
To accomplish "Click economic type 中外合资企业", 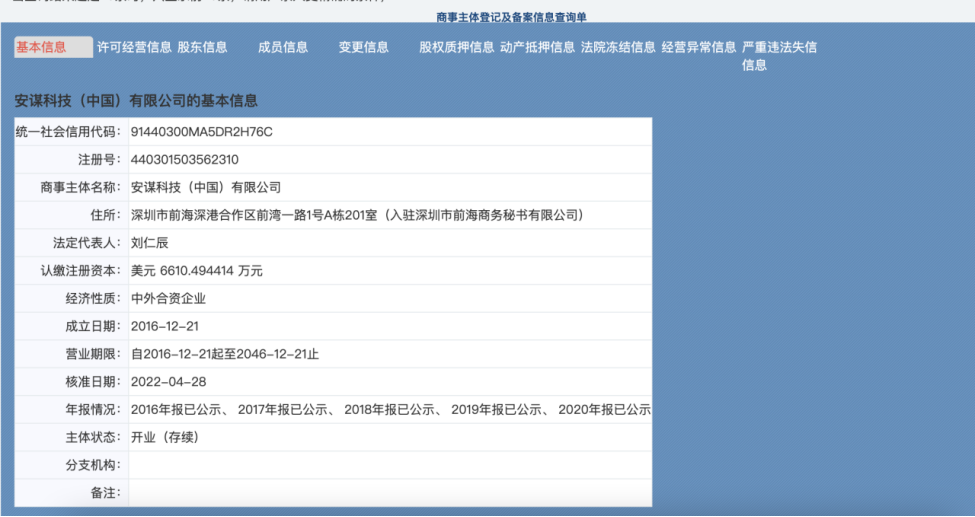I will (x=168, y=299).
